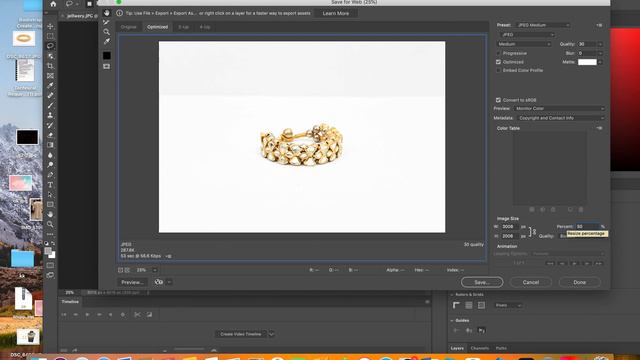
Task: Select the Frame tool
Action: tap(50, 76)
